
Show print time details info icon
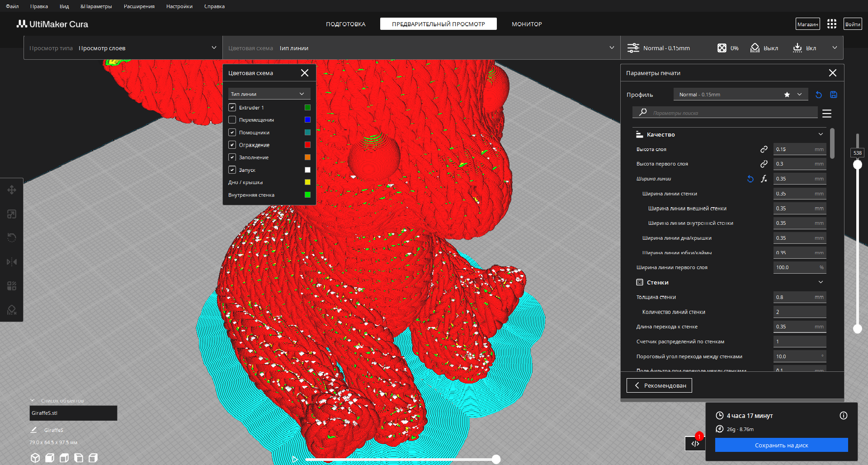click(844, 416)
